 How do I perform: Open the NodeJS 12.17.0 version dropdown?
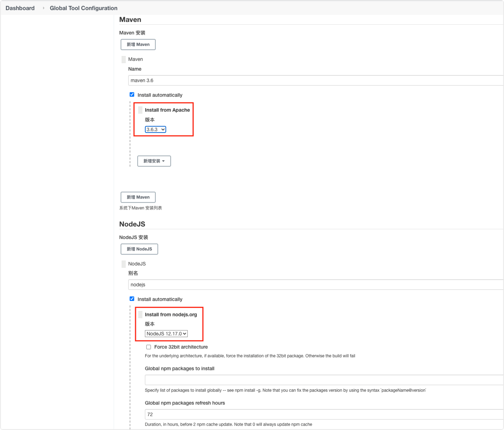pyautogui.click(x=166, y=334)
